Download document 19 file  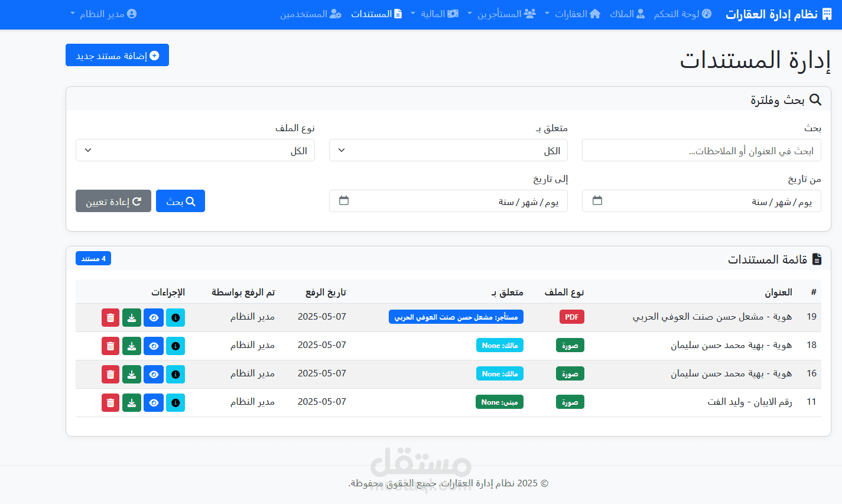point(132,318)
